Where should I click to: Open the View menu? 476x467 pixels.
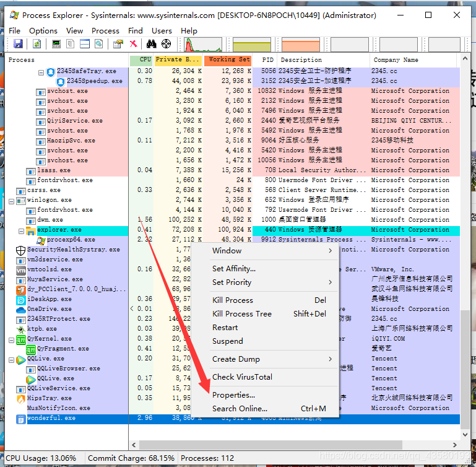[x=75, y=31]
